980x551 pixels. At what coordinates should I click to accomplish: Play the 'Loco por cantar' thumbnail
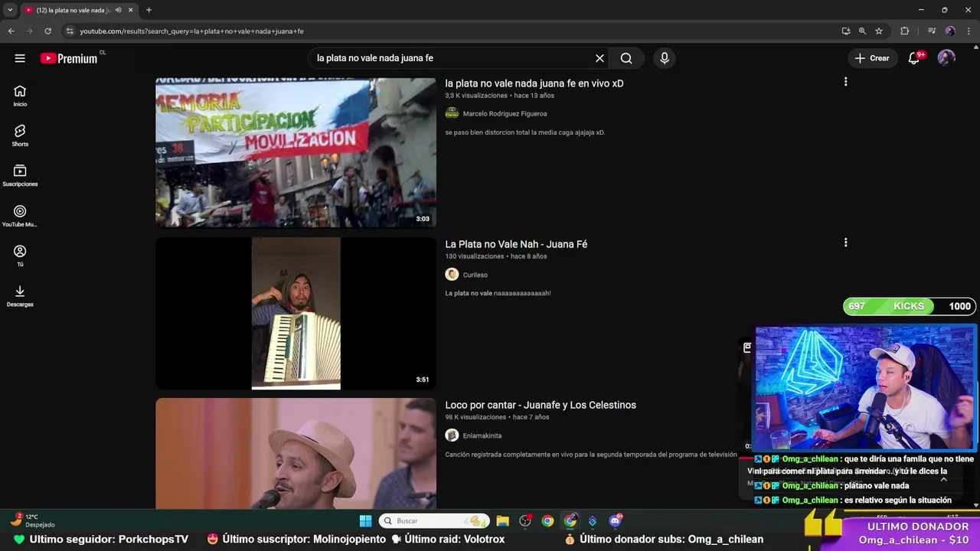click(296, 453)
